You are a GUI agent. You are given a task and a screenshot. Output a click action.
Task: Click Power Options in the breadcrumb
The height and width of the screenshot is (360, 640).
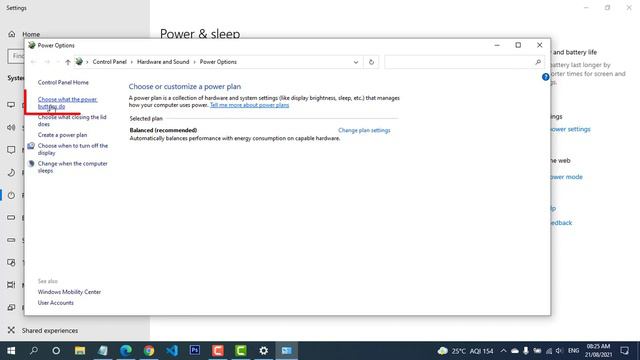(218, 62)
